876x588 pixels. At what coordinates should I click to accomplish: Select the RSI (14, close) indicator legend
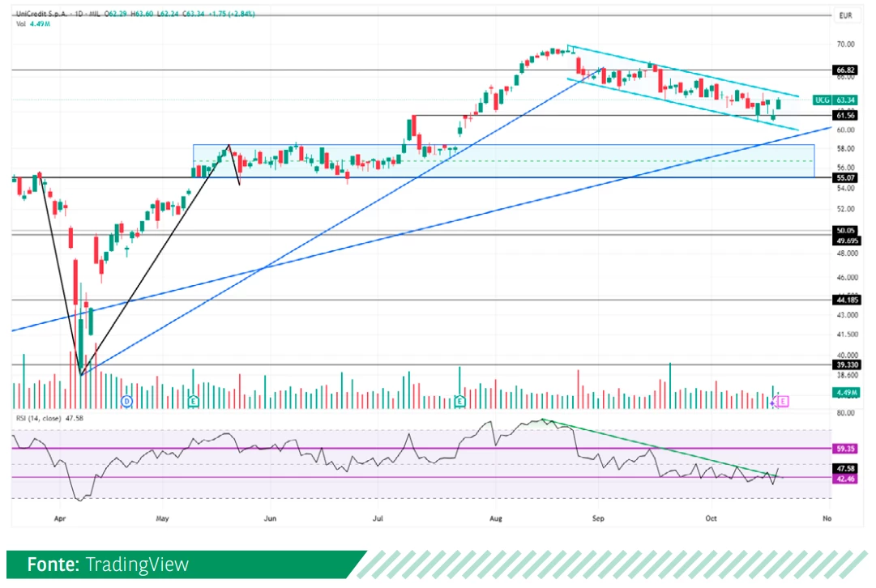[50, 418]
